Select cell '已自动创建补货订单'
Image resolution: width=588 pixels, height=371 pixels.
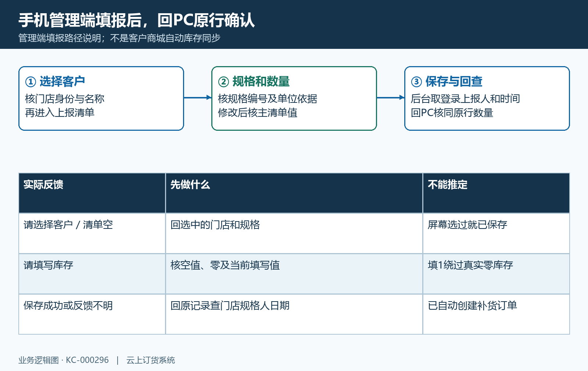click(x=496, y=314)
